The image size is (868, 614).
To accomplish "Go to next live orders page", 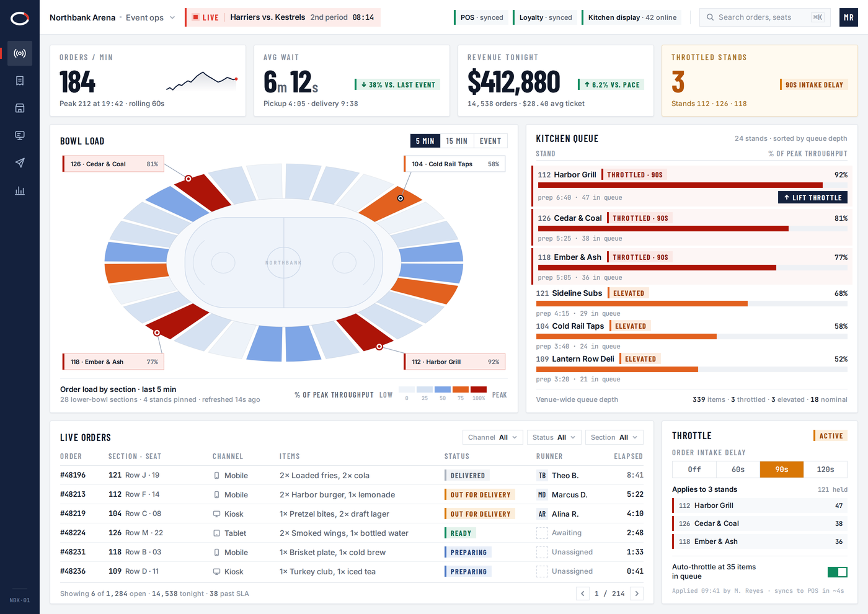I will (x=636, y=594).
